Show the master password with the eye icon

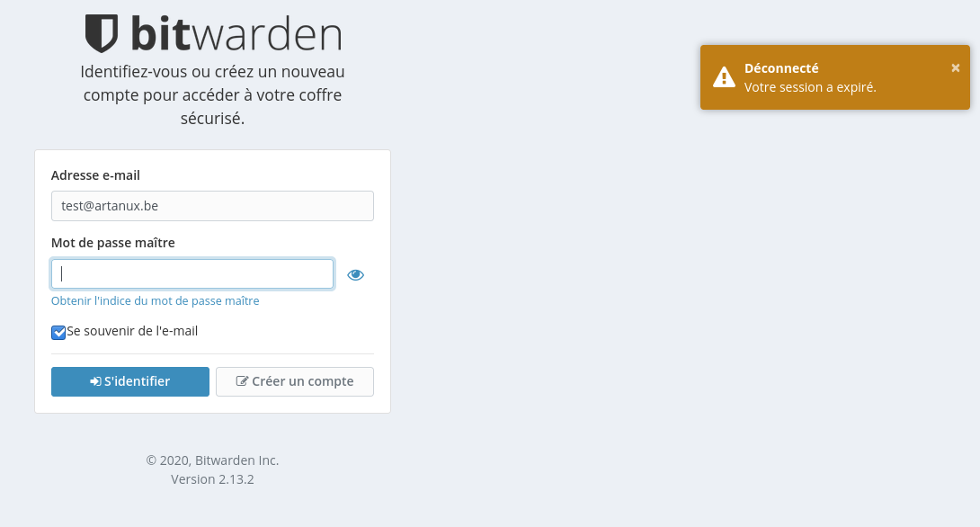(x=356, y=275)
